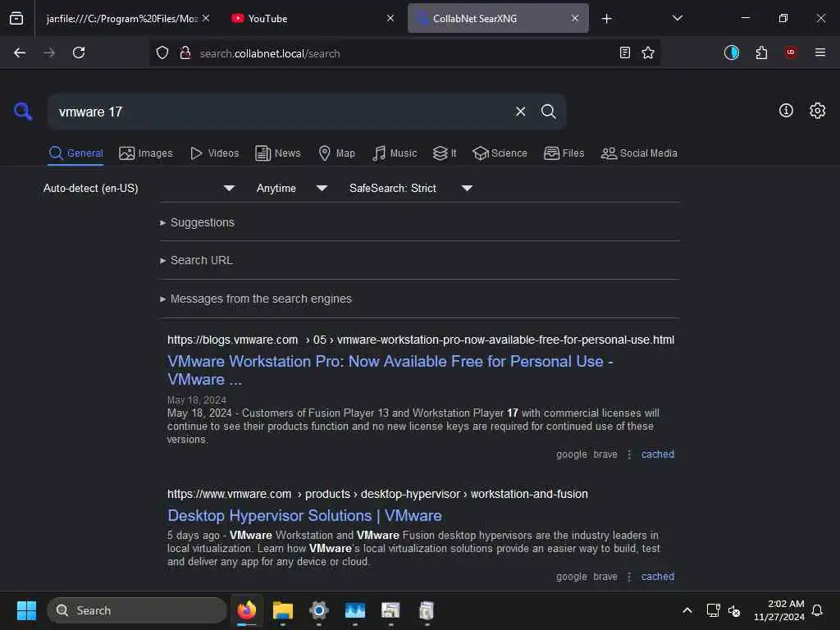This screenshot has width=840, height=630.
Task: Reload the page with refresh icon
Action: pos(79,52)
